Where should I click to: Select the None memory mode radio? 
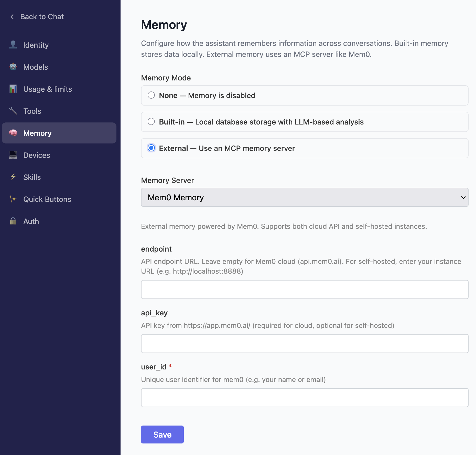click(151, 95)
